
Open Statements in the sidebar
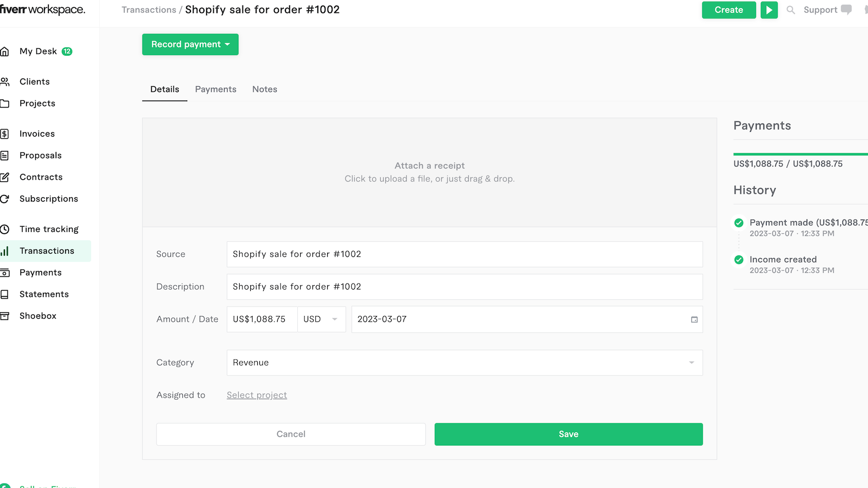tap(44, 294)
